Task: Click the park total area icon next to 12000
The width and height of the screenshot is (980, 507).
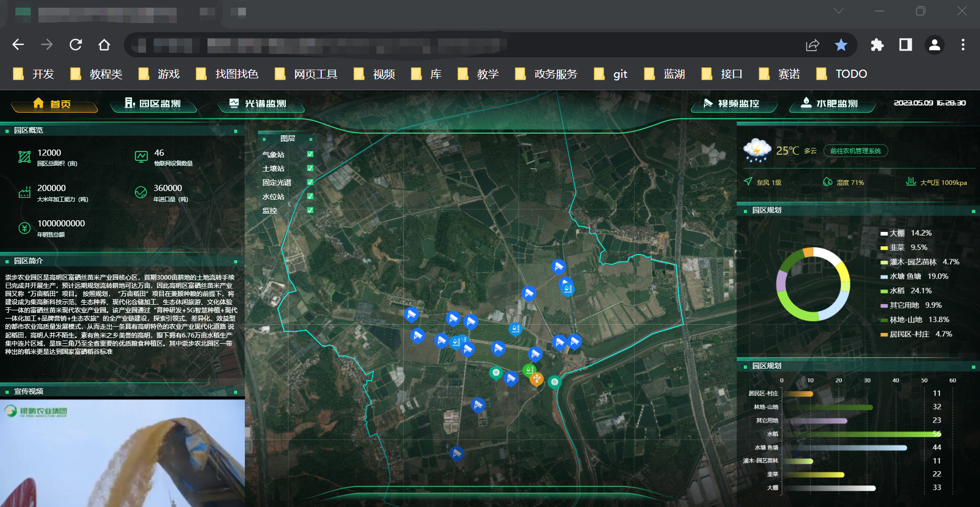Action: [x=25, y=157]
